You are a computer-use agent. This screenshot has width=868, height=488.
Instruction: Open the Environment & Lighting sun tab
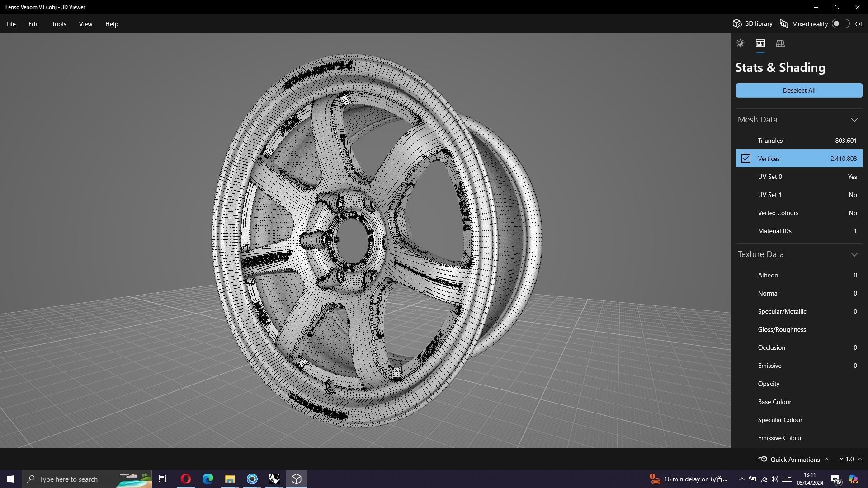coord(740,43)
